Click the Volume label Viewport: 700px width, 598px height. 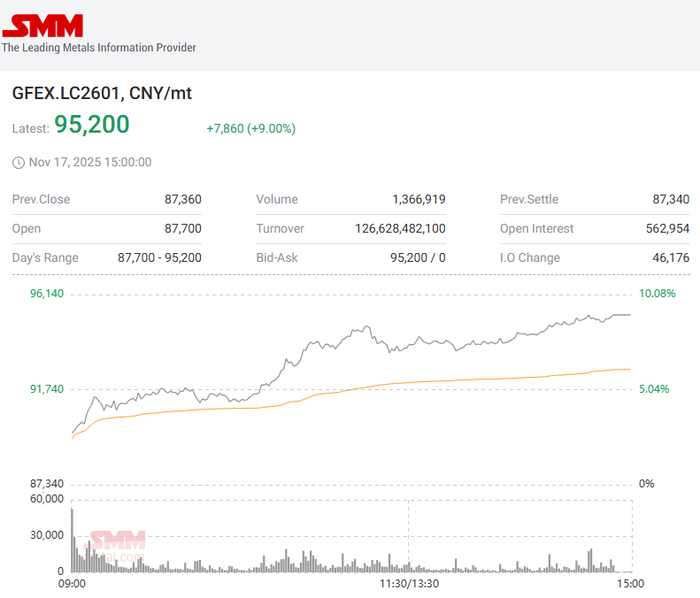coord(277,200)
